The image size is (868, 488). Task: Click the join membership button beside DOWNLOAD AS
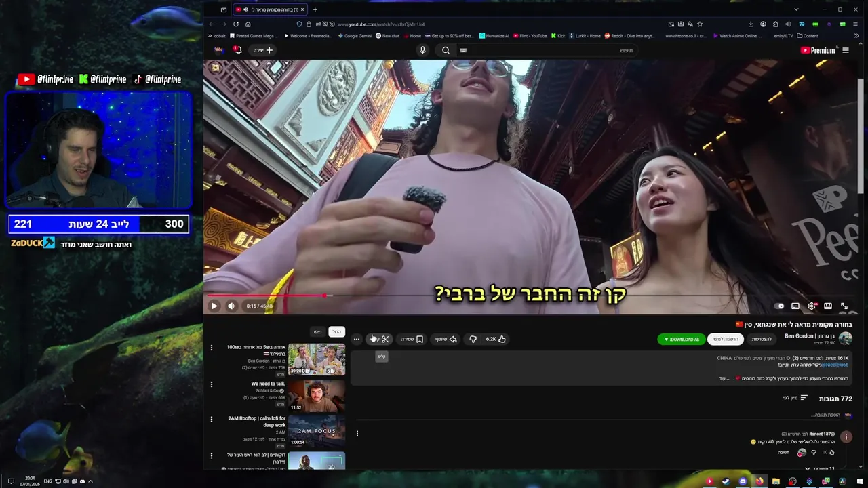coord(762,339)
